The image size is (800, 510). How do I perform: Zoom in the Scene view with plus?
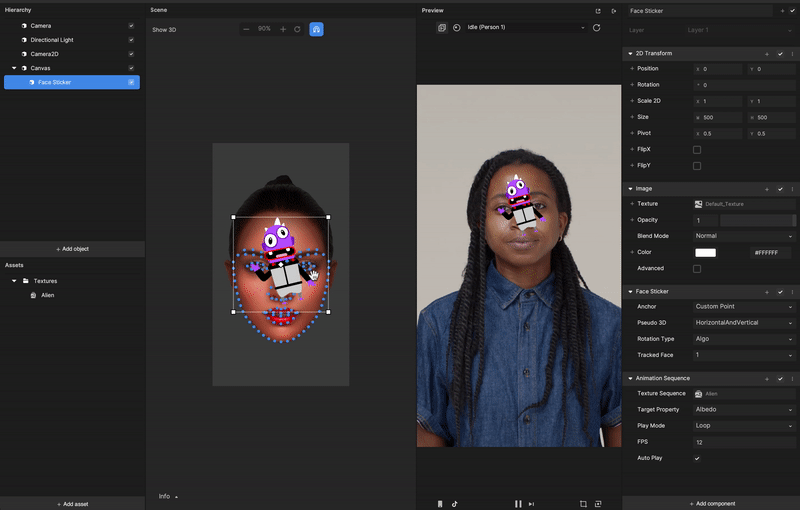click(x=283, y=29)
